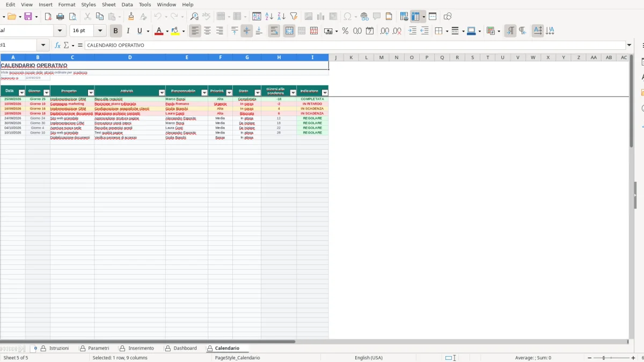Open the Data column filter dropdown
The width and height of the screenshot is (644, 362).
21,93
